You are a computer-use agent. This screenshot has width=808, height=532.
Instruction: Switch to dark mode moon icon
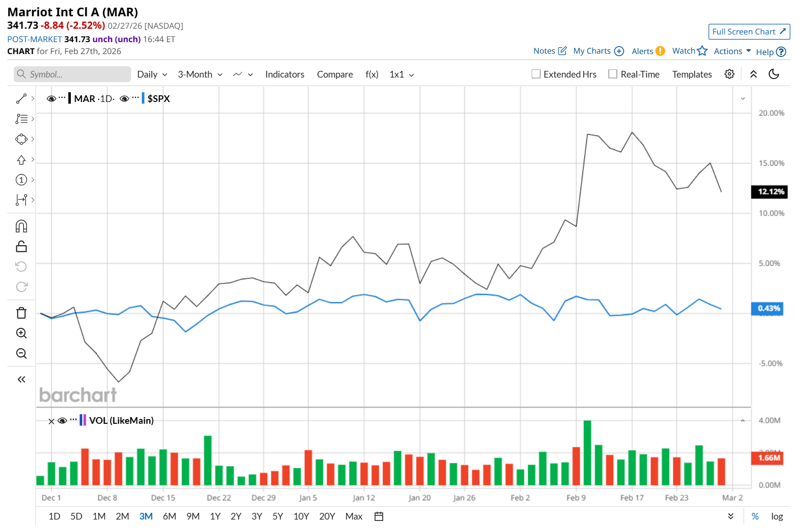(x=774, y=74)
